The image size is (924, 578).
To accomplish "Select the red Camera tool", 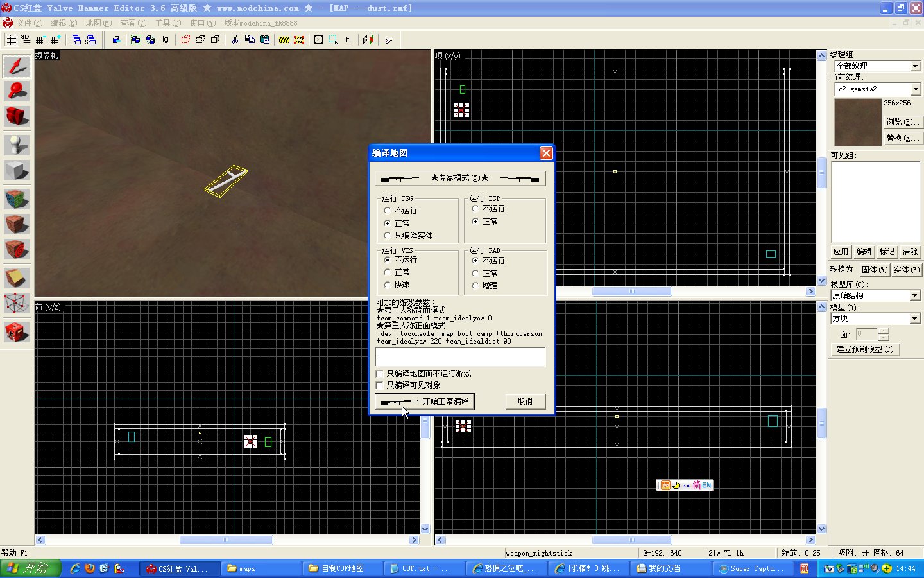I will point(17,116).
